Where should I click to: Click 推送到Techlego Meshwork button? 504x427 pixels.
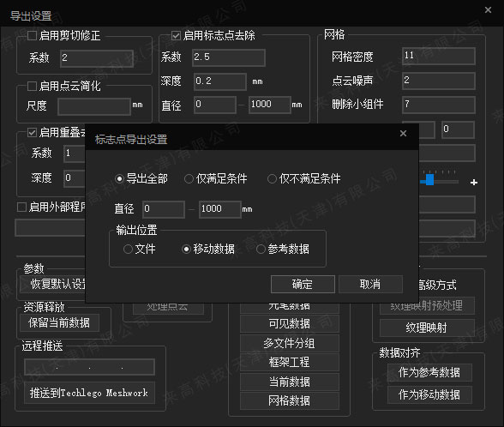(89, 393)
